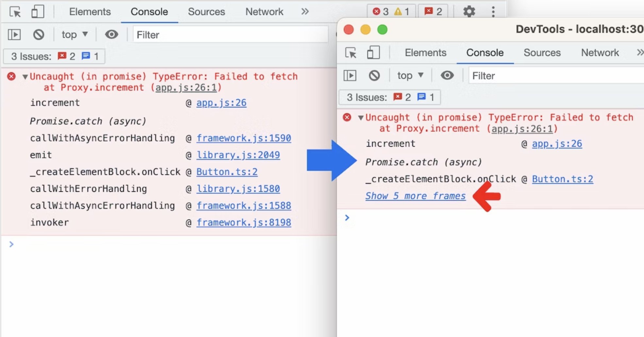The width and height of the screenshot is (644, 337).
Task: Open Button.ts:2 in the source viewer
Action: click(x=227, y=171)
